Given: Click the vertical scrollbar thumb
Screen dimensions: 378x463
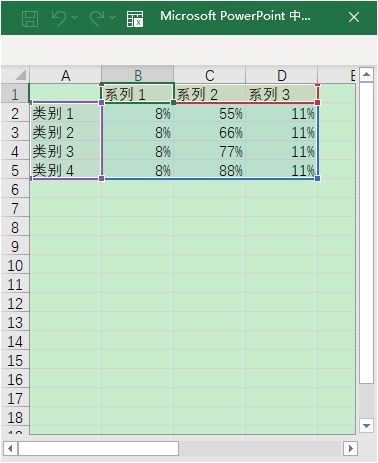Looking at the screenshot, I should click(366, 233).
